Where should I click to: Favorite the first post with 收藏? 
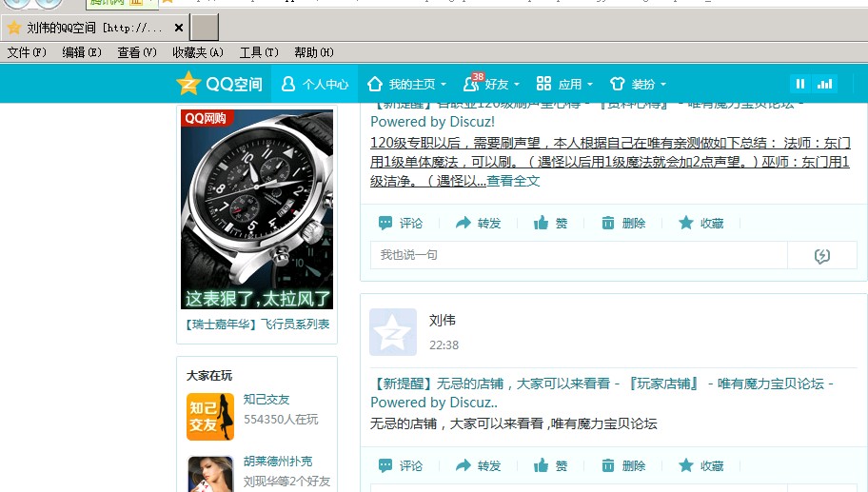686,223
